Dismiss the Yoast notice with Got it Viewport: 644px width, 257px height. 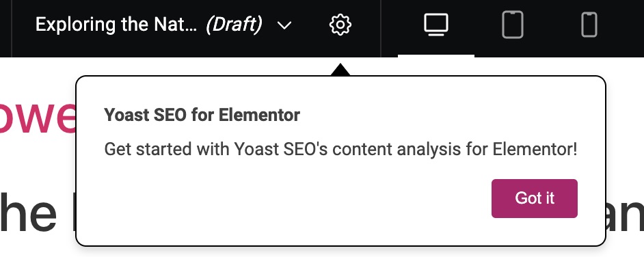click(535, 198)
